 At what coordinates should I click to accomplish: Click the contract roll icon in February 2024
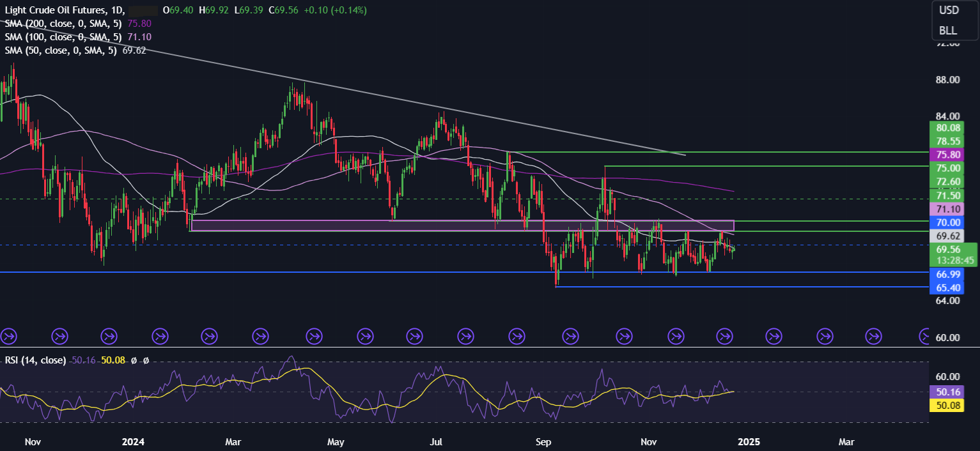(209, 335)
